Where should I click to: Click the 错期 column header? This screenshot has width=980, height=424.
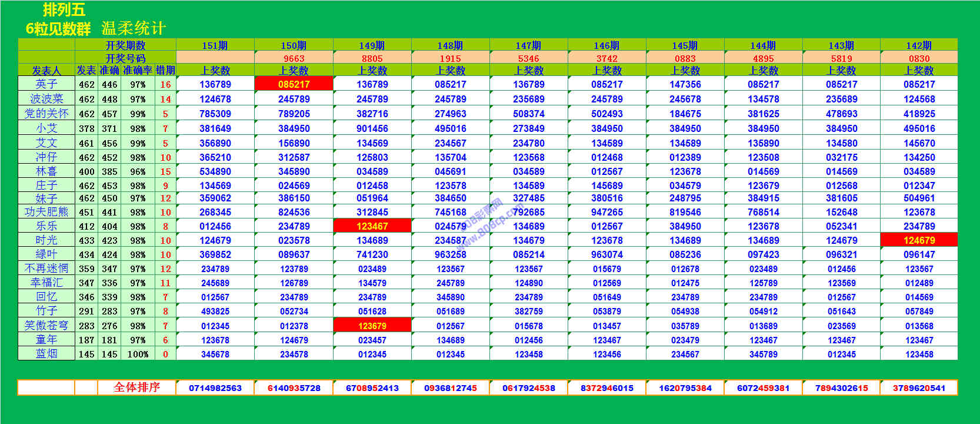pyautogui.click(x=165, y=70)
